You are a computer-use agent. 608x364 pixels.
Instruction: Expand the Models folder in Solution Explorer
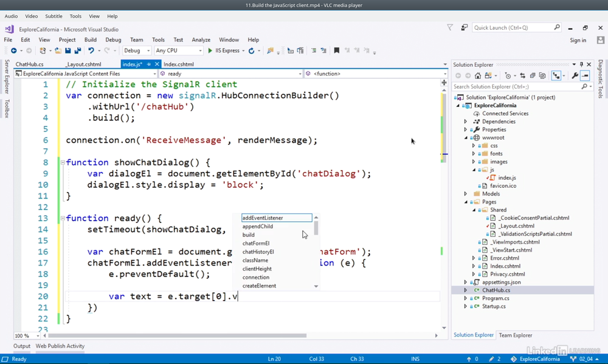(x=466, y=194)
